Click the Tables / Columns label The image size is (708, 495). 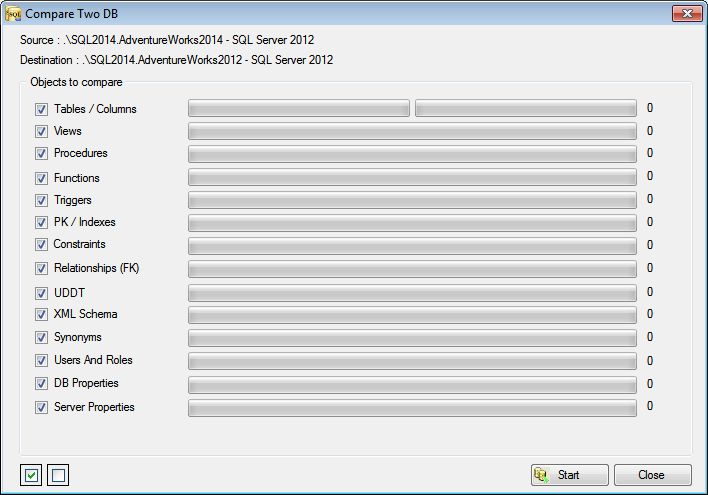coord(95,109)
